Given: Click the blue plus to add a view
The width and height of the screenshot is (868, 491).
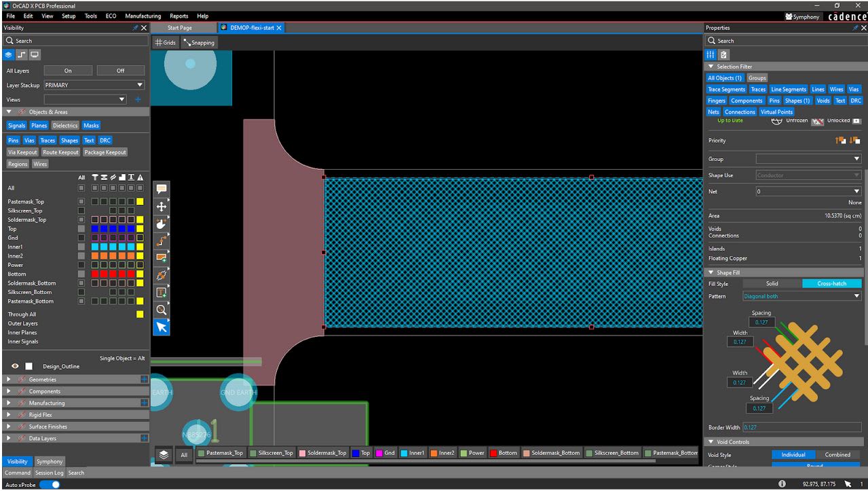Looking at the screenshot, I should pyautogui.click(x=138, y=99).
